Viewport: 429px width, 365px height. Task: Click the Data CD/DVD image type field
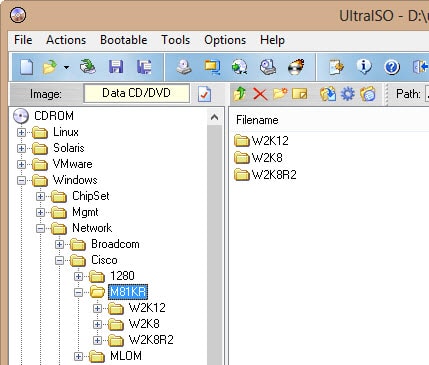click(136, 93)
